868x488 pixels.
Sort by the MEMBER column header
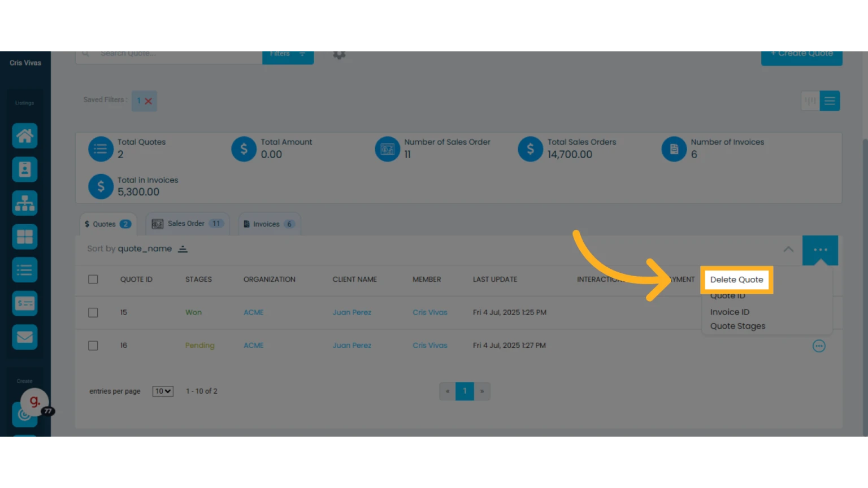pyautogui.click(x=427, y=280)
